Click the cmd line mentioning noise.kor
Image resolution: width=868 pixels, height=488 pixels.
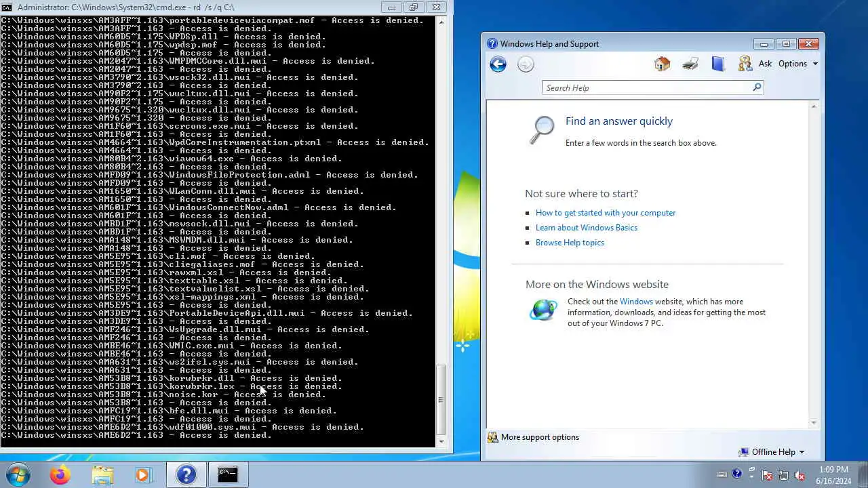point(163,394)
